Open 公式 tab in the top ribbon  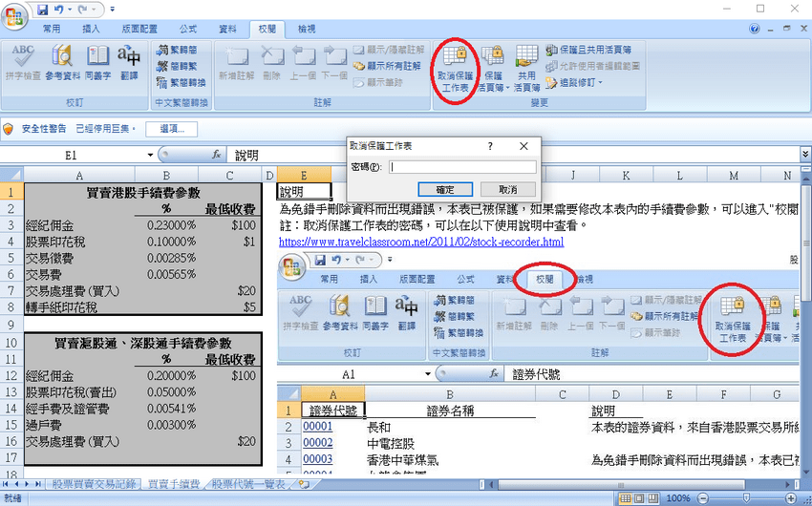188,29
